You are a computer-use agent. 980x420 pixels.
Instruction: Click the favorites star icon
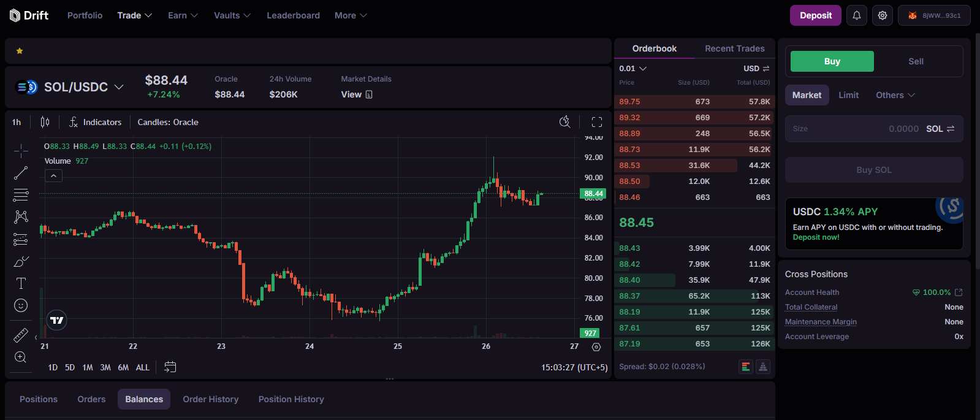coord(20,51)
